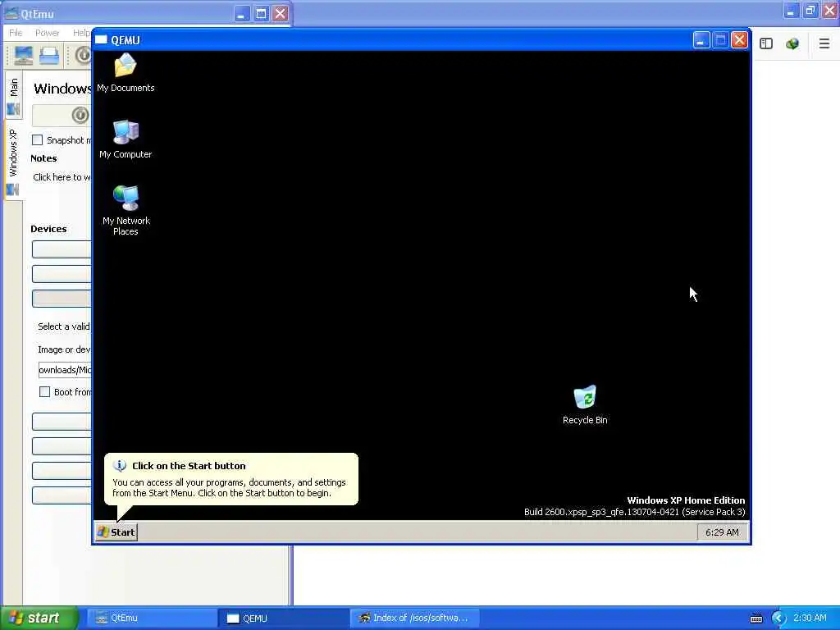Click the 'Click on the Start button' balloon tip
840x630 pixels.
tap(231, 479)
